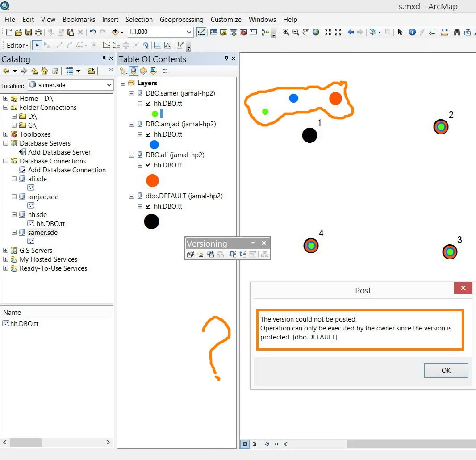Viewport: 476px width, 460px height.
Task: Click the Find binoculars icon
Action: [x=457, y=32]
